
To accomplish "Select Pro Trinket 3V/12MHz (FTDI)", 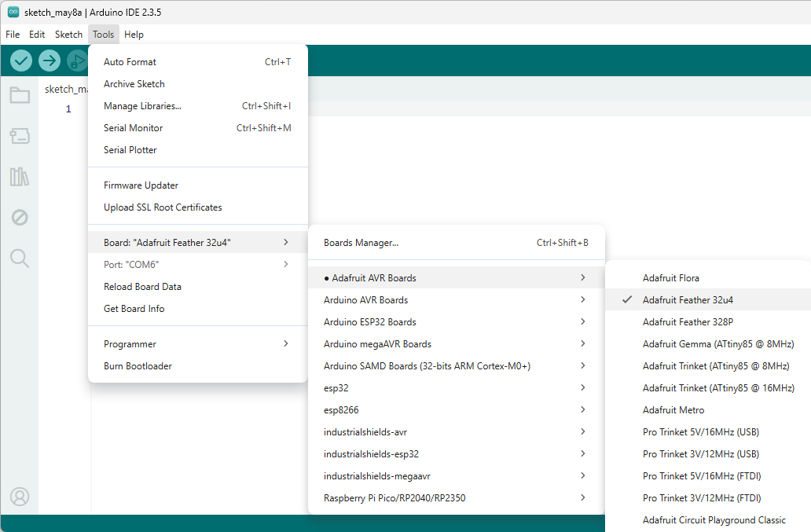I will (708, 498).
